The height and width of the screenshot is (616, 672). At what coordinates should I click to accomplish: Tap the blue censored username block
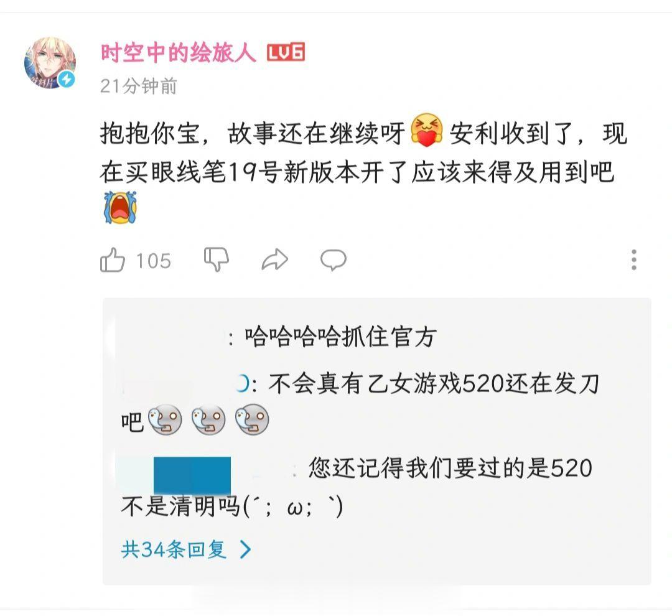pyautogui.click(x=192, y=476)
